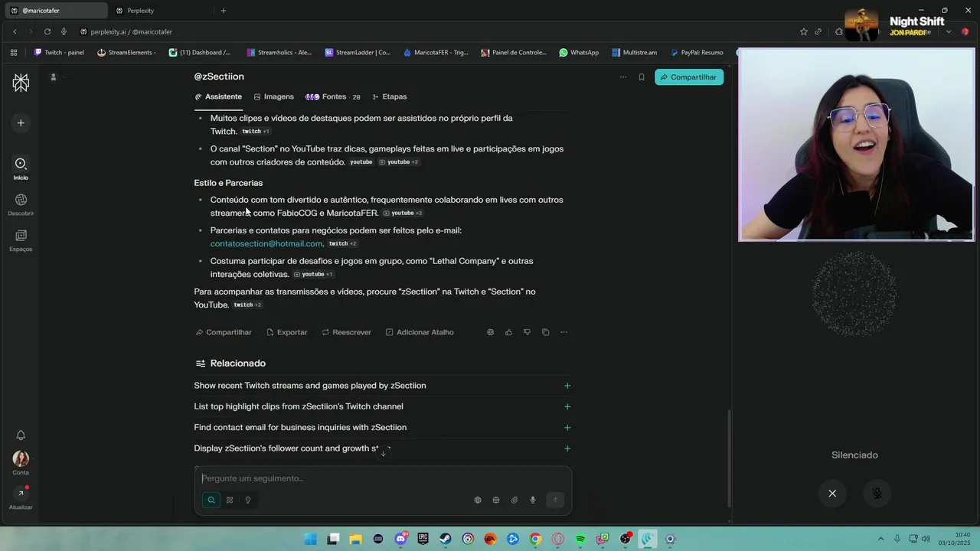Open thread options three-dot menu at top
Screen dimensions: 980x551
coord(622,77)
